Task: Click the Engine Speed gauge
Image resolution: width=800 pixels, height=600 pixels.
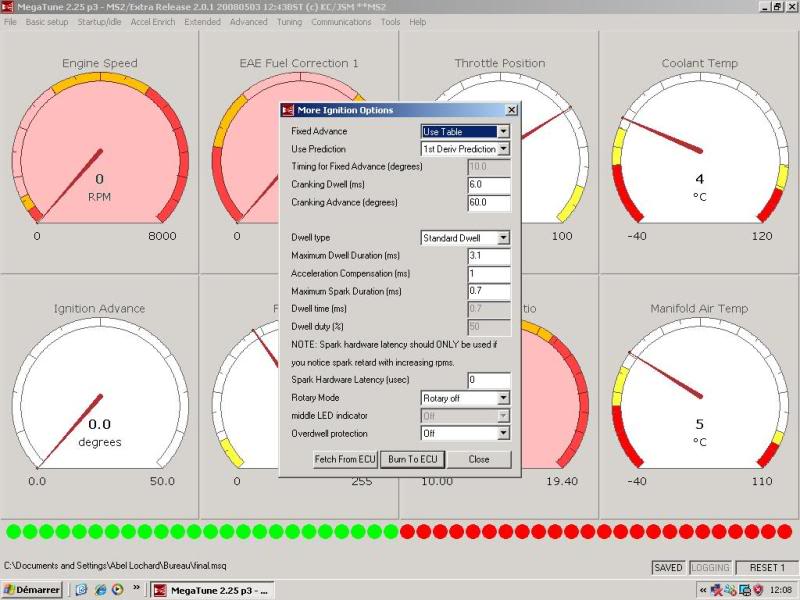Action: (99, 152)
